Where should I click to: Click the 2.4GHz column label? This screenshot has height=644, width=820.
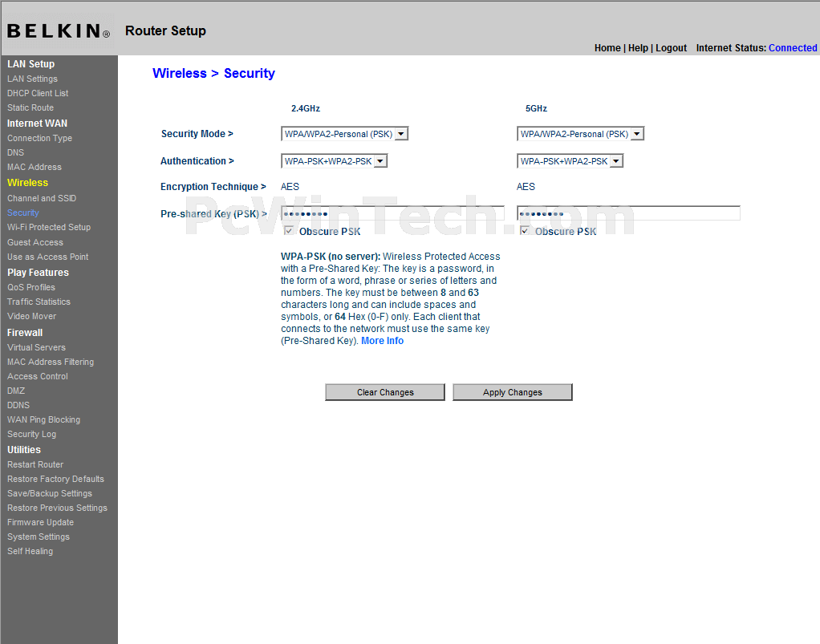[x=306, y=109]
